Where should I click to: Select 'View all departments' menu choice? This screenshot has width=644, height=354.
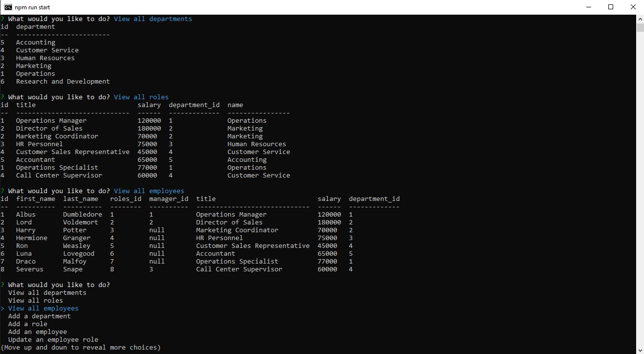click(x=47, y=293)
